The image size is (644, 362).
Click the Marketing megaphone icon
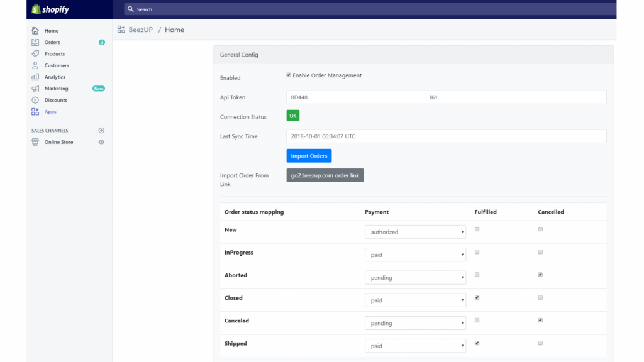pos(35,89)
